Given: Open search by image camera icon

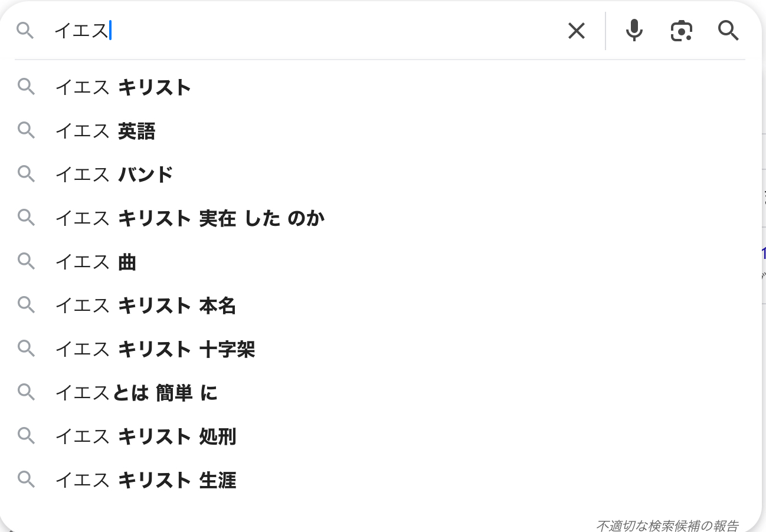Looking at the screenshot, I should [681, 30].
